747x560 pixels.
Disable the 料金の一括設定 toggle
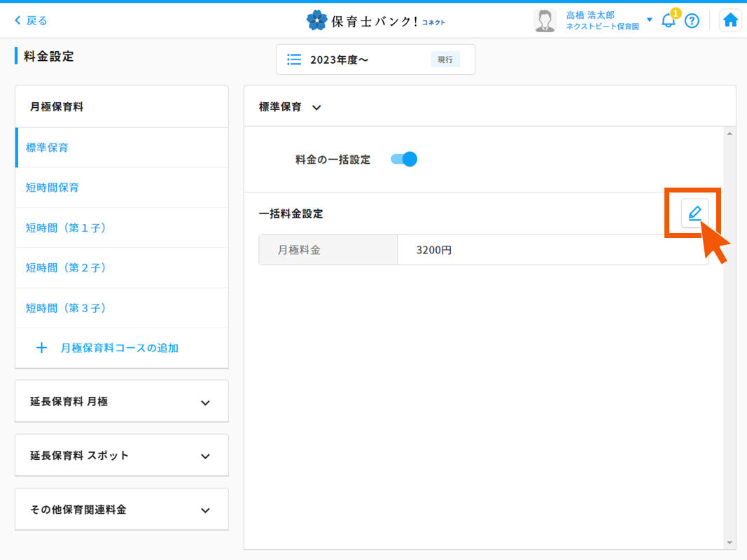click(403, 159)
